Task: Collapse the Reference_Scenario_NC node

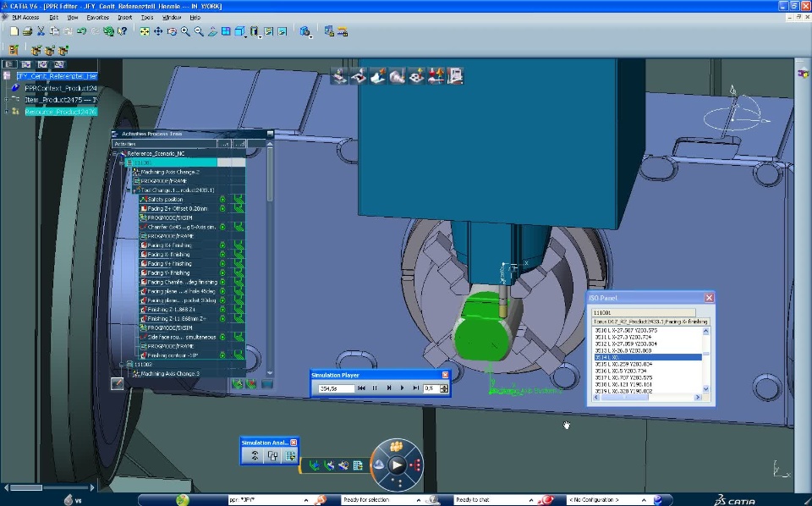Action: (x=115, y=154)
